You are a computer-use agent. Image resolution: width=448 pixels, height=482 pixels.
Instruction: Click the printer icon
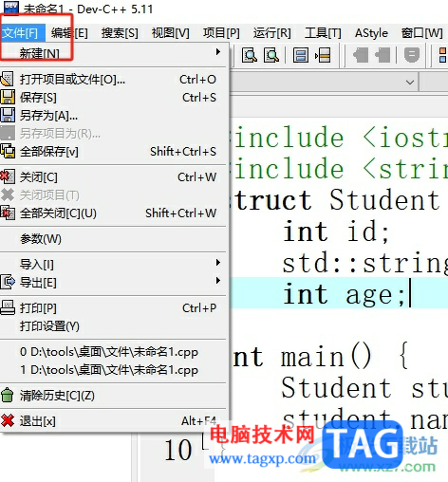[x=8, y=307]
